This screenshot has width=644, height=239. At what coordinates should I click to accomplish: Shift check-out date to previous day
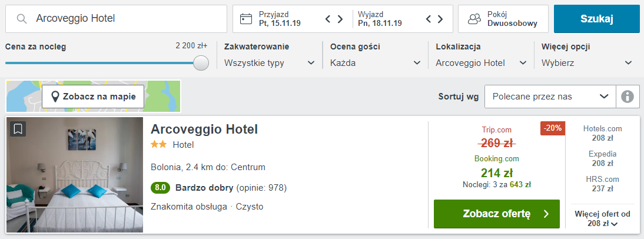click(x=428, y=19)
